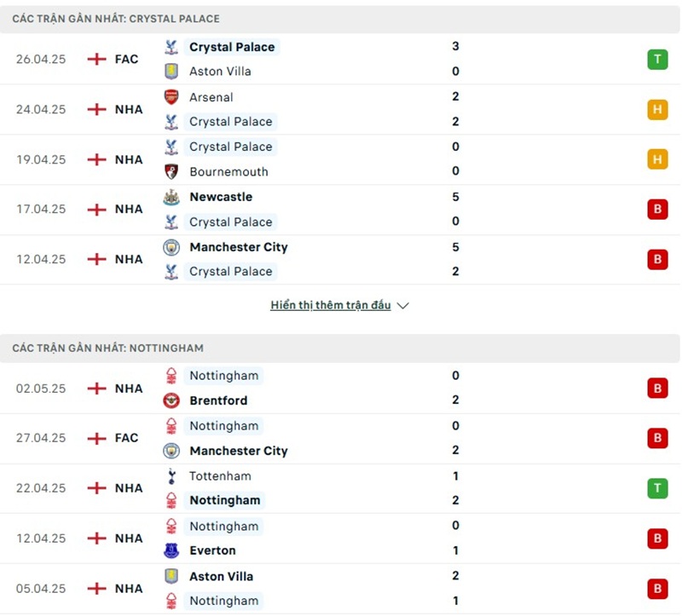Click the Arsenal club crest
Viewport: 682px width, 616px height.
[x=171, y=97]
